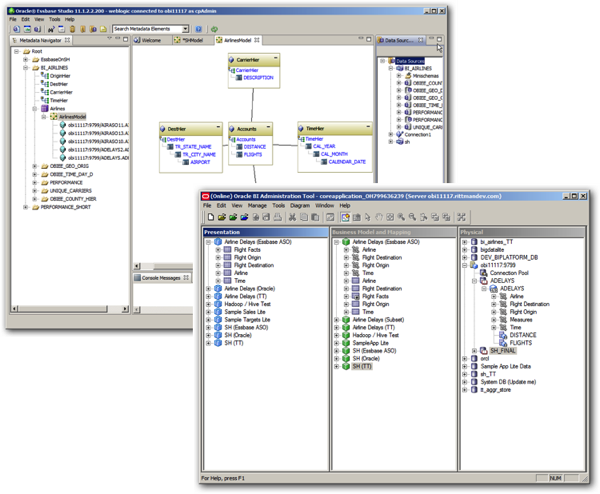The height and width of the screenshot is (494, 600).
Task: Click the TimeHier box header icon in diagram
Action: [301, 129]
